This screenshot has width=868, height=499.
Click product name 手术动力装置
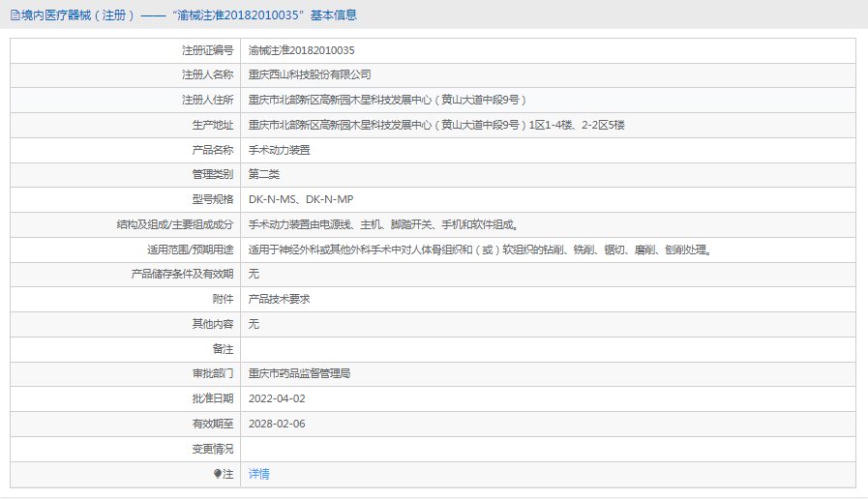pos(280,150)
